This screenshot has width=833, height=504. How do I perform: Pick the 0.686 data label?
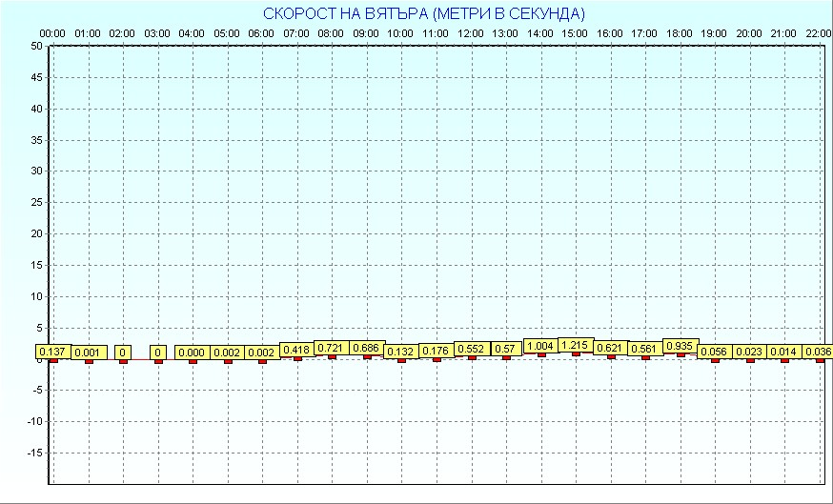366,348
